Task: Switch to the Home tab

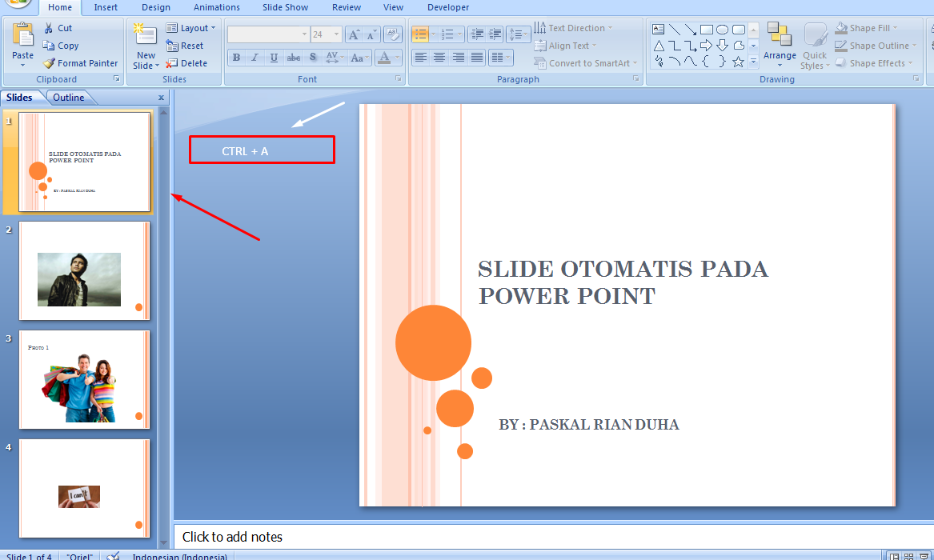Action: click(x=59, y=7)
